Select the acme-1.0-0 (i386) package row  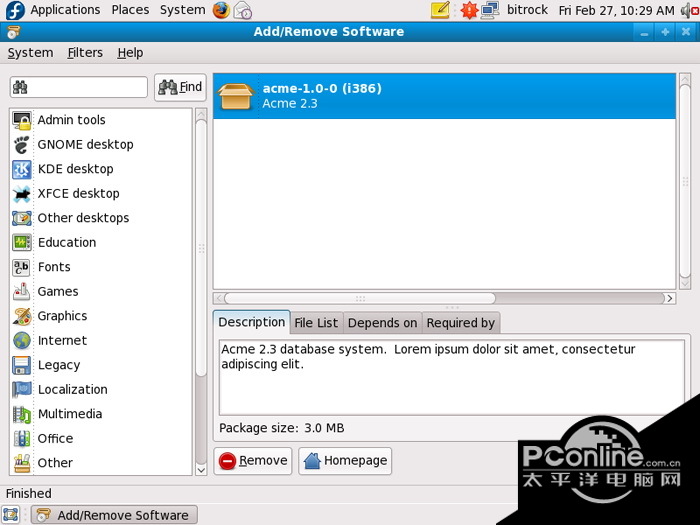coord(445,96)
